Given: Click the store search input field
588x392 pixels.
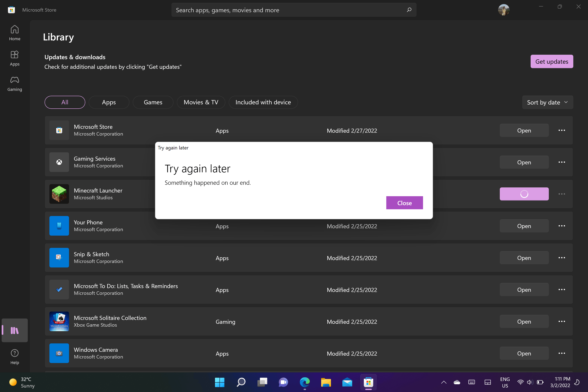Looking at the screenshot, I should coord(287,10).
